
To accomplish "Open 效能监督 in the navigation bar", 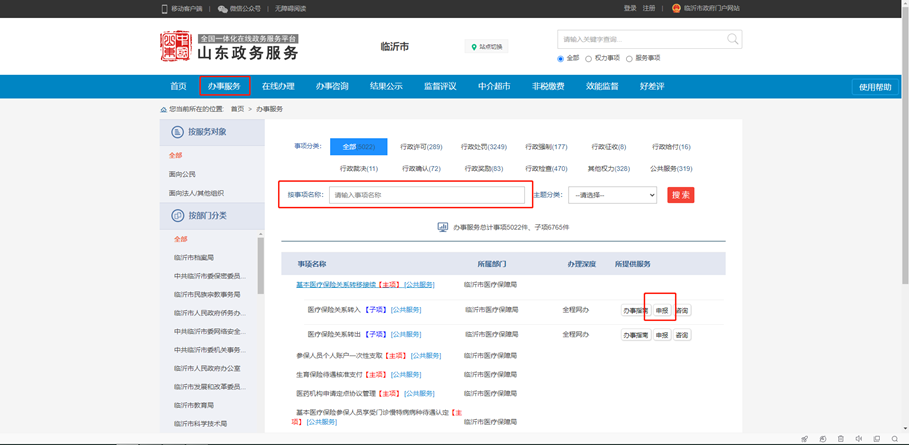I will (602, 86).
